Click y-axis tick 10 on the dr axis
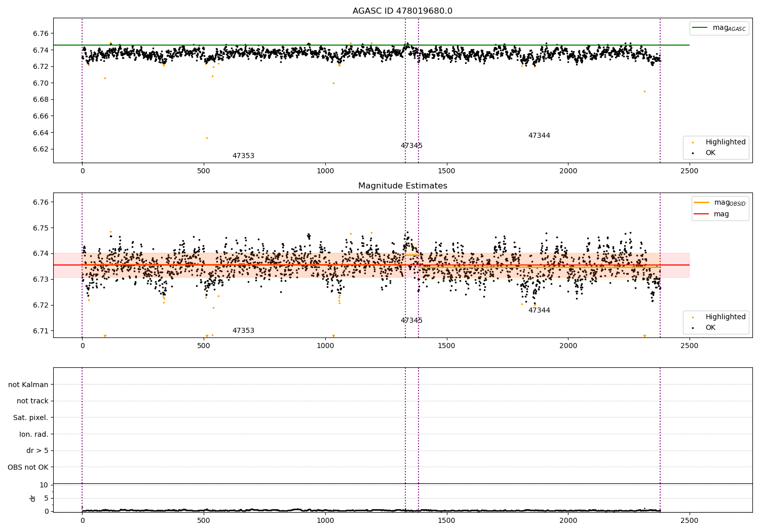This screenshot has height=532, width=760. pyautogui.click(x=44, y=485)
